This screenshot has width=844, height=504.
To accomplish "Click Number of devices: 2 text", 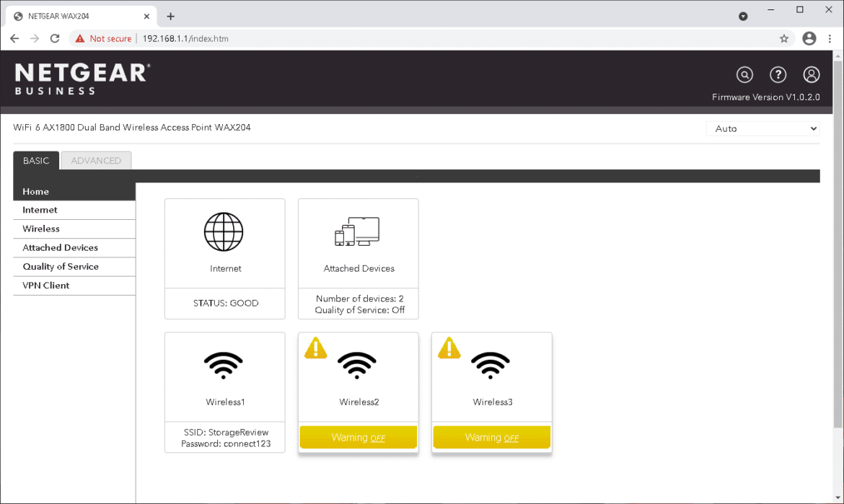I will pos(359,299).
